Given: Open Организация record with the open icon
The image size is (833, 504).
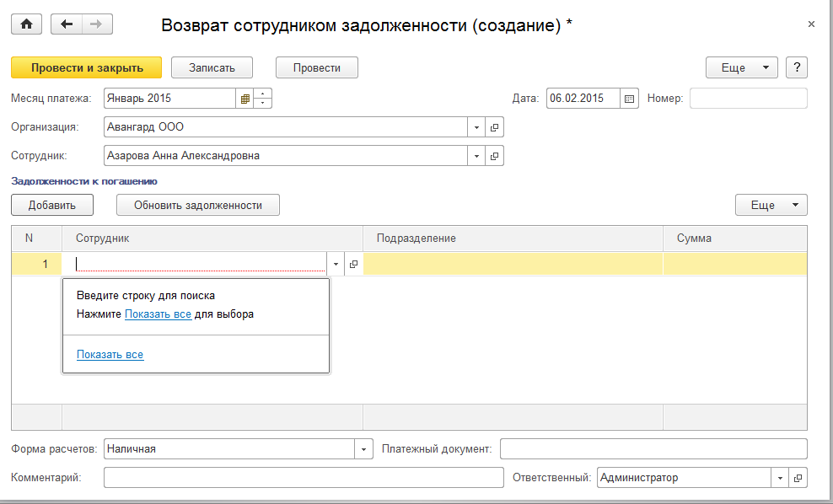Looking at the screenshot, I should pyautogui.click(x=494, y=127).
